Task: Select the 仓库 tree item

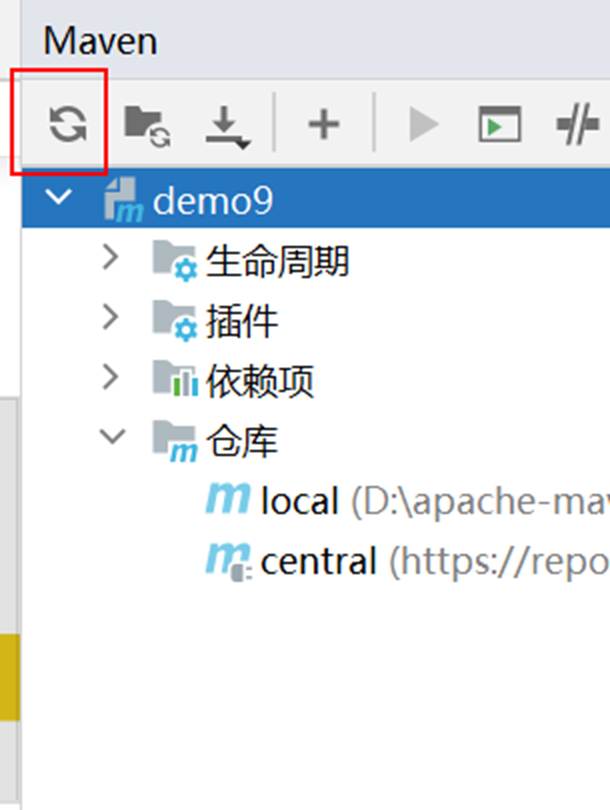Action: [241, 441]
